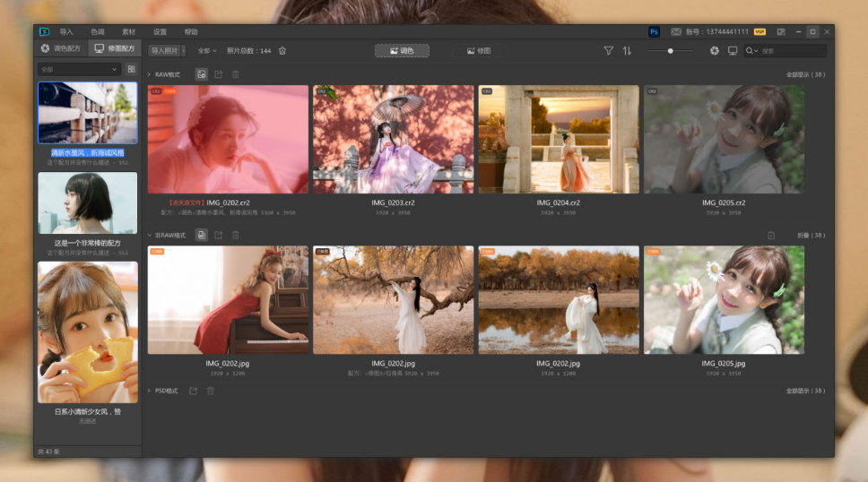Switch to 调色 mode

point(402,51)
